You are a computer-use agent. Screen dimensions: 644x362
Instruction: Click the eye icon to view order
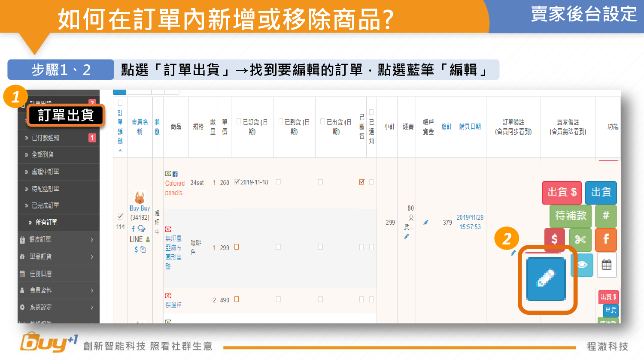583,265
